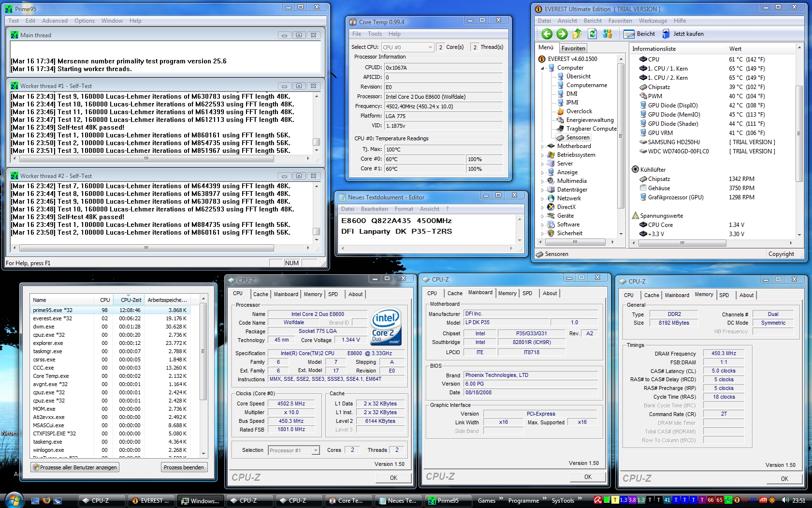Click Prozess beenden in Task Manager
Screen dimensions: 812x508
[184, 467]
